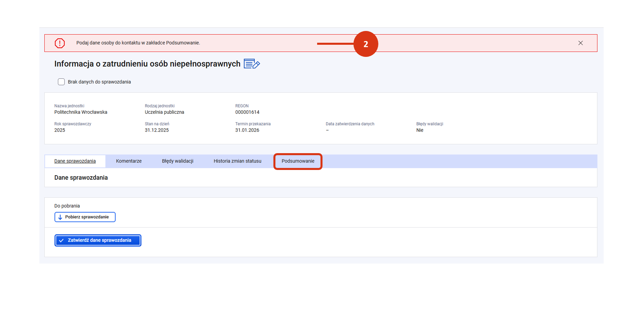The height and width of the screenshot is (311, 644).
Task: Click the edit report icon beside title
Action: [x=252, y=64]
